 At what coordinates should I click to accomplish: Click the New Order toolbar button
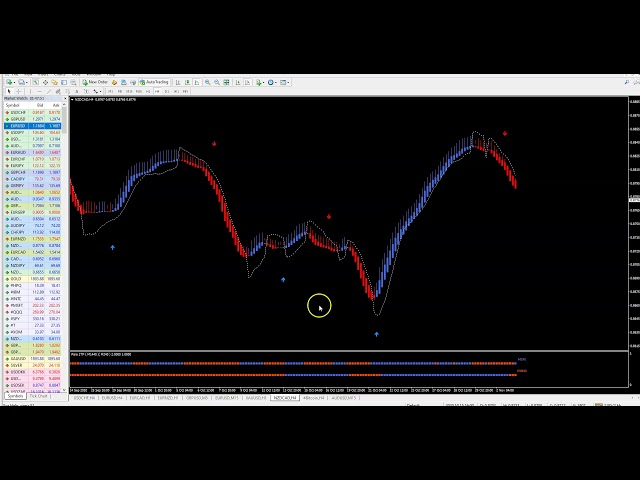[x=97, y=82]
